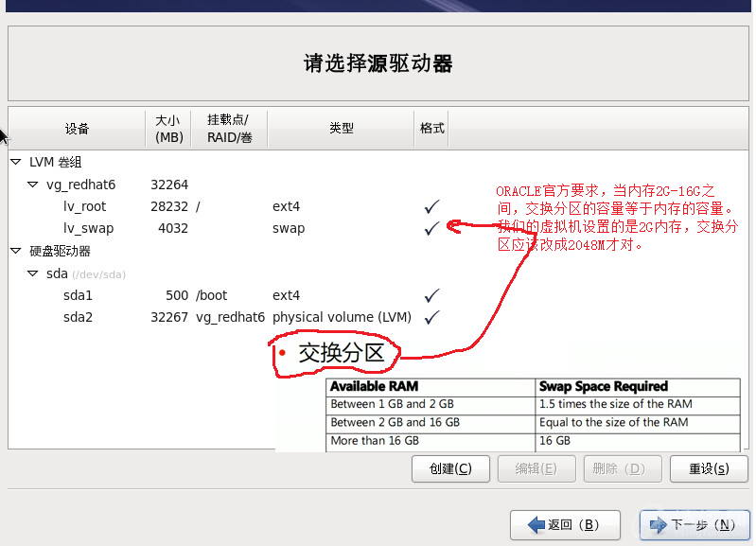The height and width of the screenshot is (546, 756).
Task: Click the 挂载点/RAID/卷 column header
Action: [229, 129]
